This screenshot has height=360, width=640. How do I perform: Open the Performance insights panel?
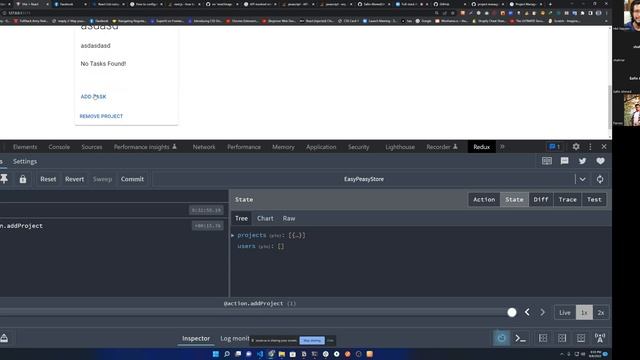coord(145,147)
